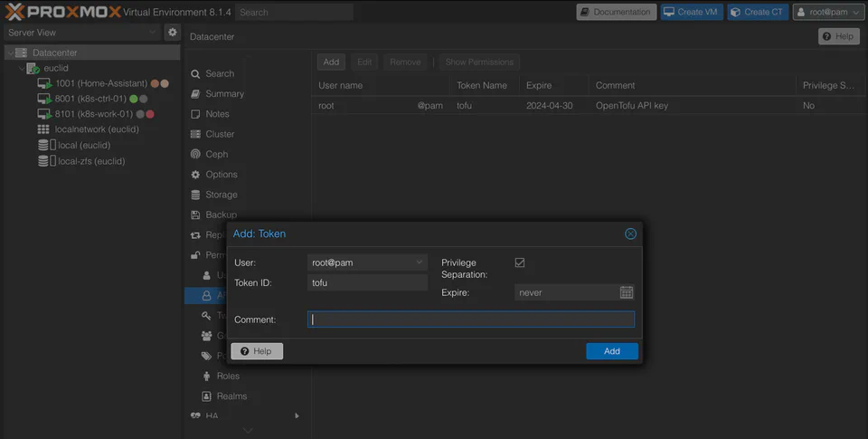This screenshot has height=439, width=868.
Task: Open Documentation
Action: pyautogui.click(x=616, y=12)
